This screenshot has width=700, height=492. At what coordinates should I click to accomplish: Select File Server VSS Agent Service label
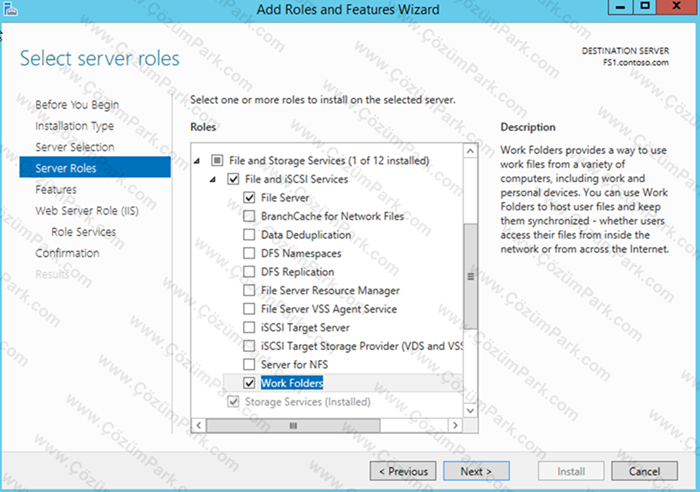coord(329,309)
